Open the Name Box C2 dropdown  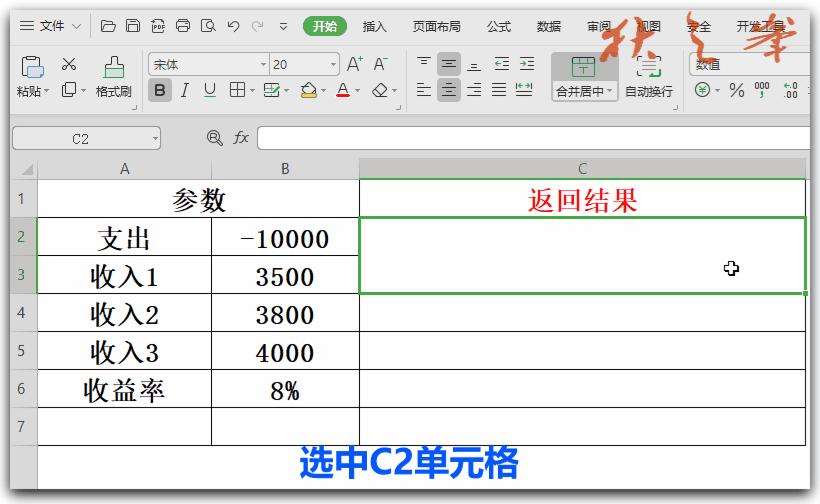click(x=155, y=139)
